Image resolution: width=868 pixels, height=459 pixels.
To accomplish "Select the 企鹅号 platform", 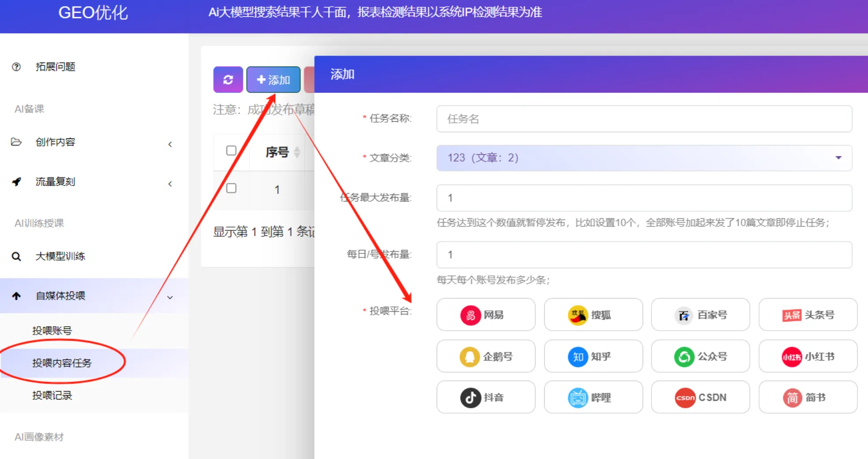I will pos(486,356).
